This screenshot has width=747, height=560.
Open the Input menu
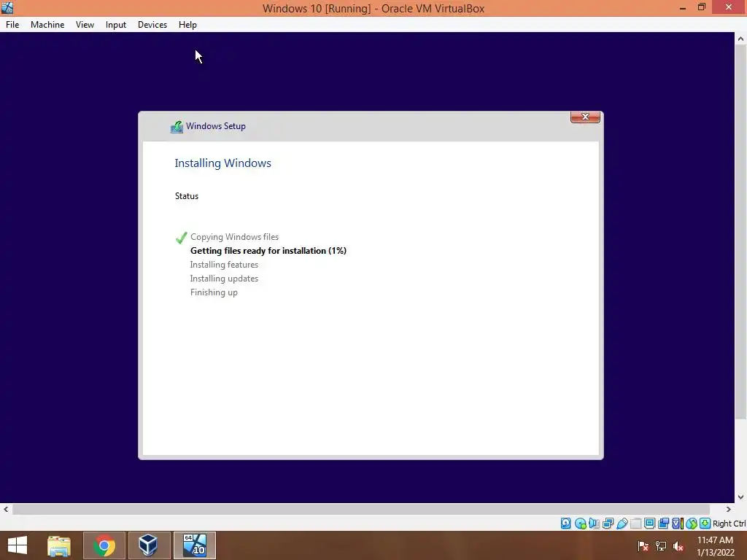pos(116,25)
